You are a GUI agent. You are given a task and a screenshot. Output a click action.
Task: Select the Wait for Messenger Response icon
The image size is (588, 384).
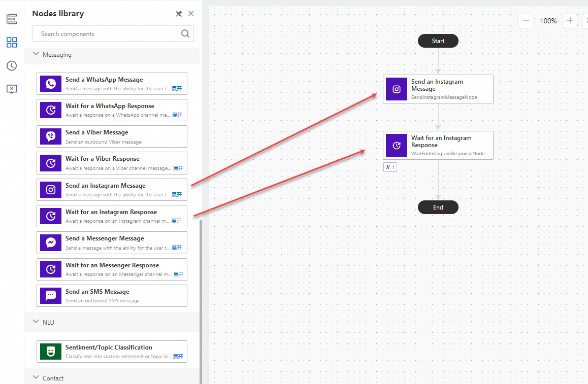pyautogui.click(x=51, y=269)
